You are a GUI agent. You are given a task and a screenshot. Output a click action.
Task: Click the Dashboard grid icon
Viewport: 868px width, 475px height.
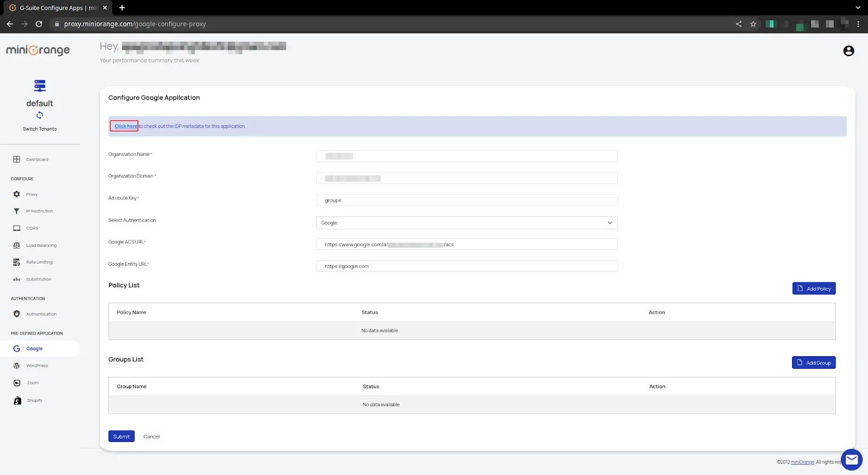coord(17,159)
